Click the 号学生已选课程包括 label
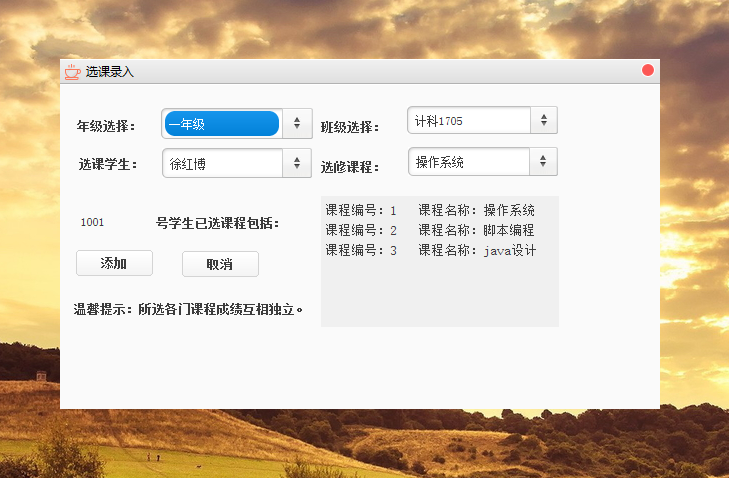 point(218,223)
